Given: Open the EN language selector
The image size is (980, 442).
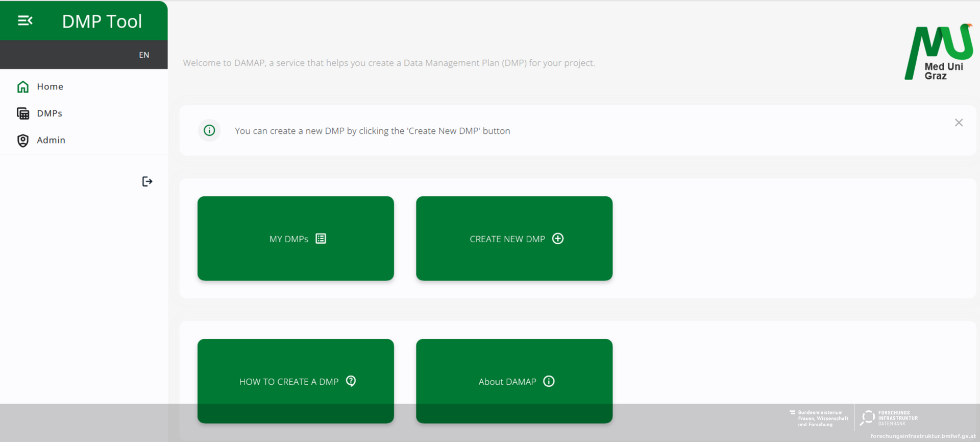Looking at the screenshot, I should (144, 55).
